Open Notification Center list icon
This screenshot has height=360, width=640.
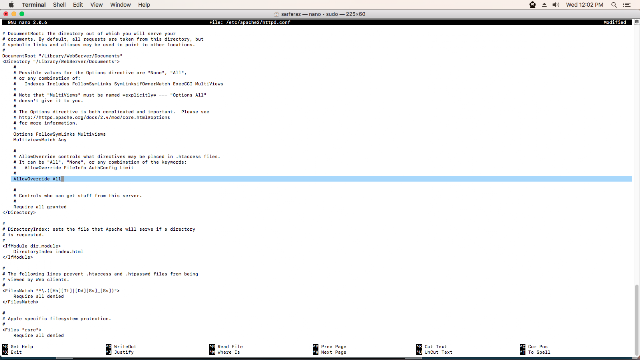point(627,5)
